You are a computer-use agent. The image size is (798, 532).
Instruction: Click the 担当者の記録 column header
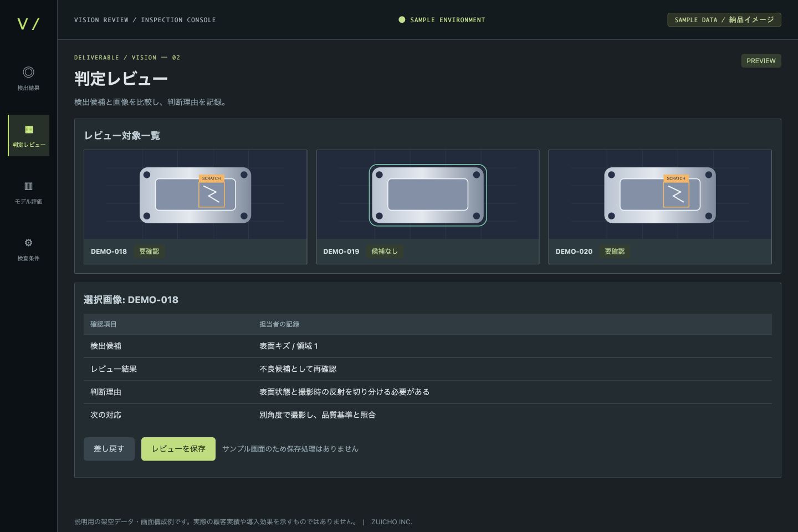tap(279, 324)
